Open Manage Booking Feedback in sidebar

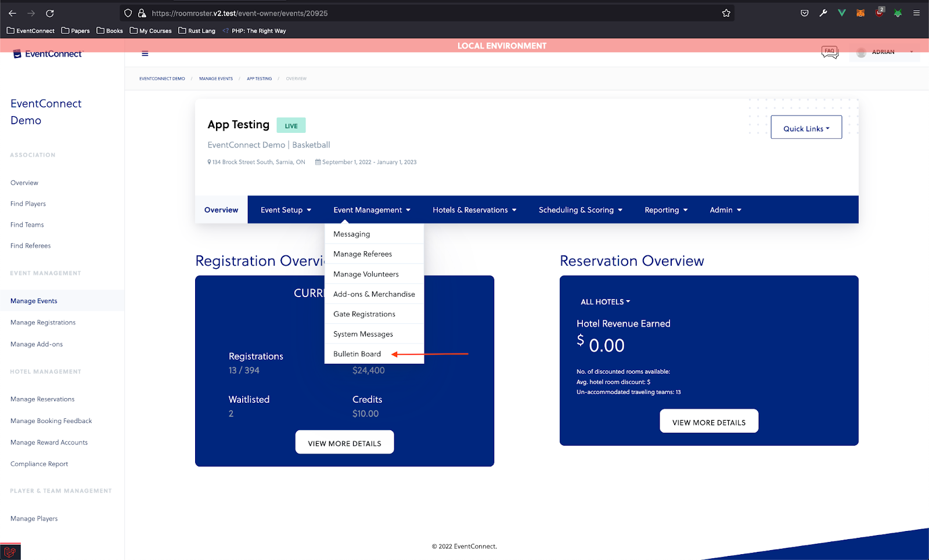pyautogui.click(x=51, y=421)
